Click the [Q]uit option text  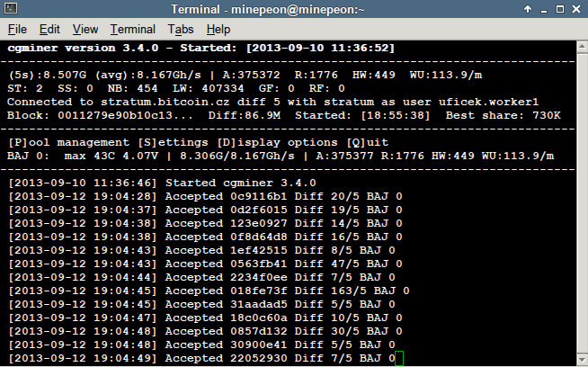(x=370, y=142)
